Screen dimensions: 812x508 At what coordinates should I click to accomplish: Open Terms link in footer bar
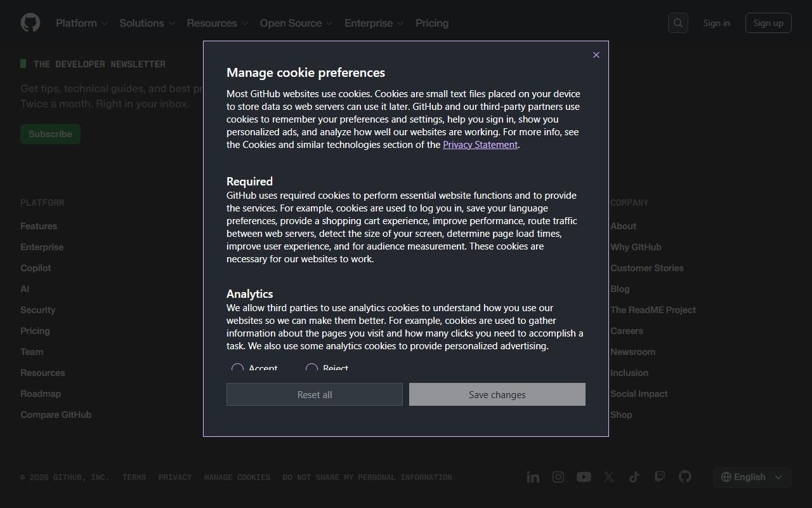click(x=134, y=478)
